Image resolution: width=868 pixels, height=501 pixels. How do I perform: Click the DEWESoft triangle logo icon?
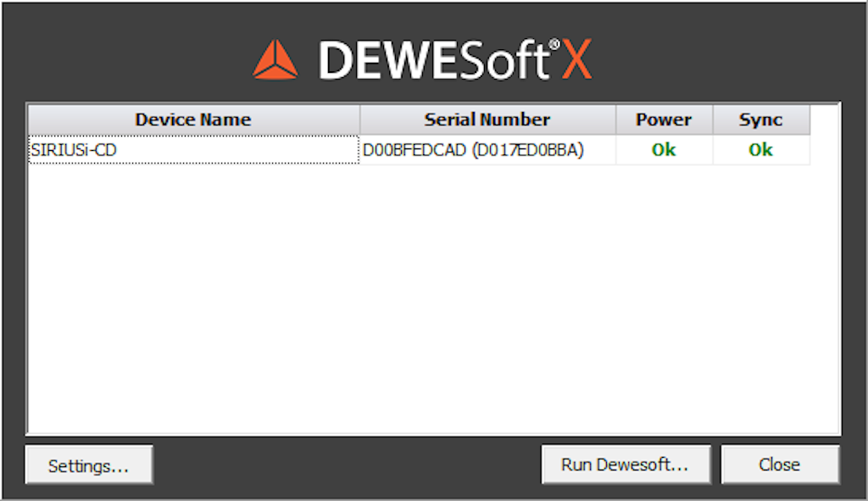[275, 60]
